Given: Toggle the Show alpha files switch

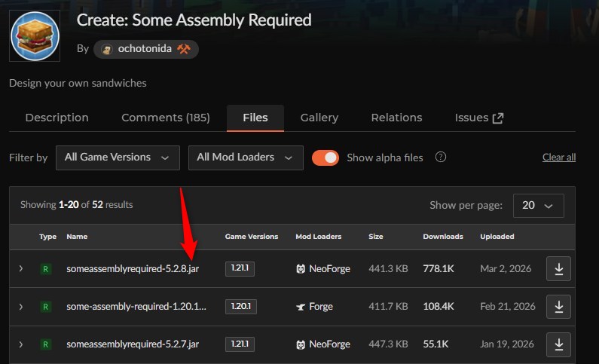Looking at the screenshot, I should coord(325,158).
